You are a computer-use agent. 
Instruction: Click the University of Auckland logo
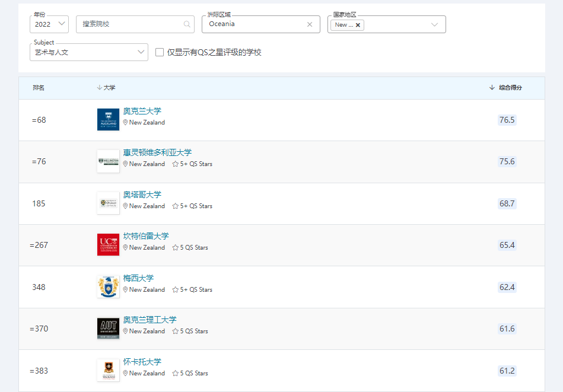click(108, 120)
